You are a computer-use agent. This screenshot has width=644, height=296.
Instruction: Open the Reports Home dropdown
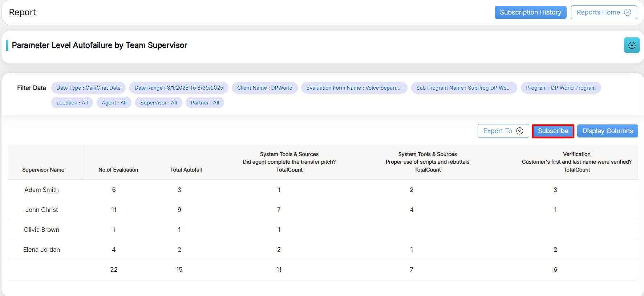click(603, 12)
